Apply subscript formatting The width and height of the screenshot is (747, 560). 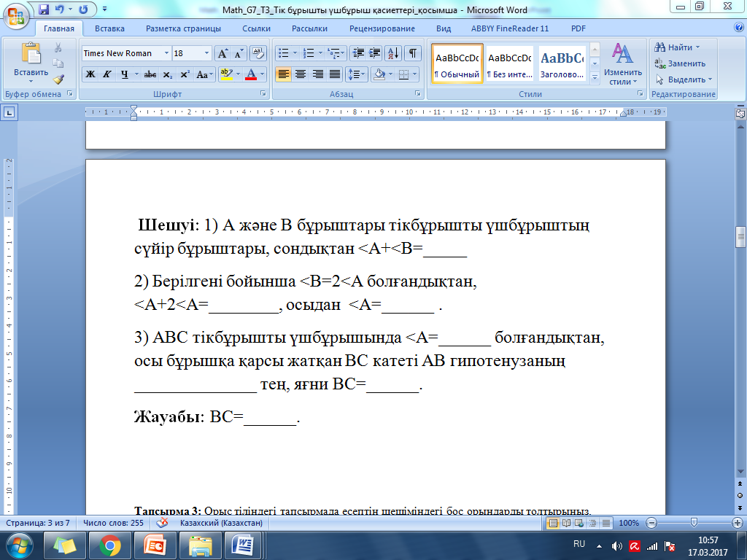point(168,74)
